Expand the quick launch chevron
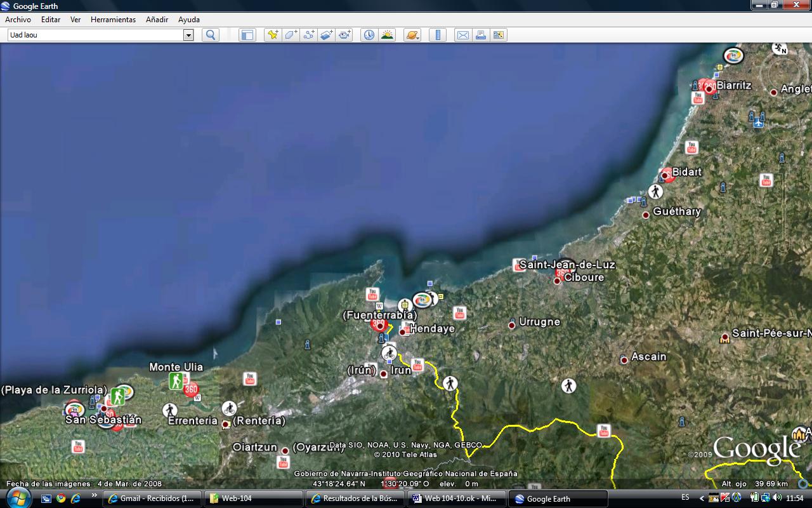Viewport: 812px width, 508px height. [94, 496]
